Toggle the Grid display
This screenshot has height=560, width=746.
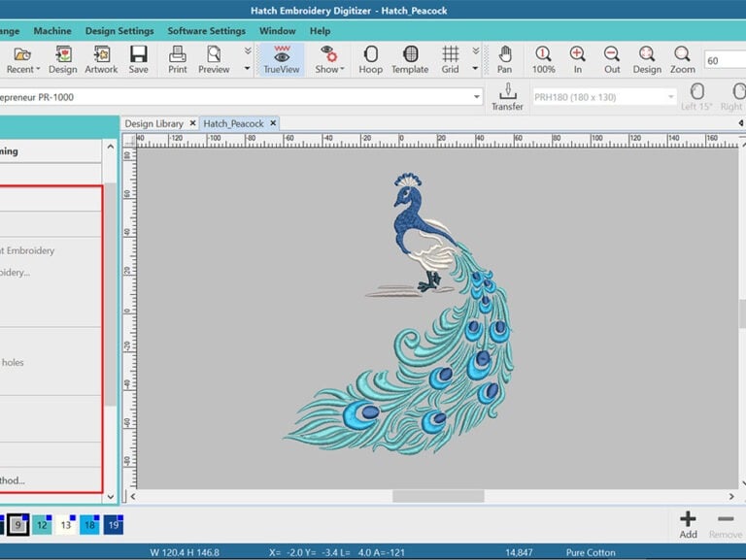(x=450, y=59)
